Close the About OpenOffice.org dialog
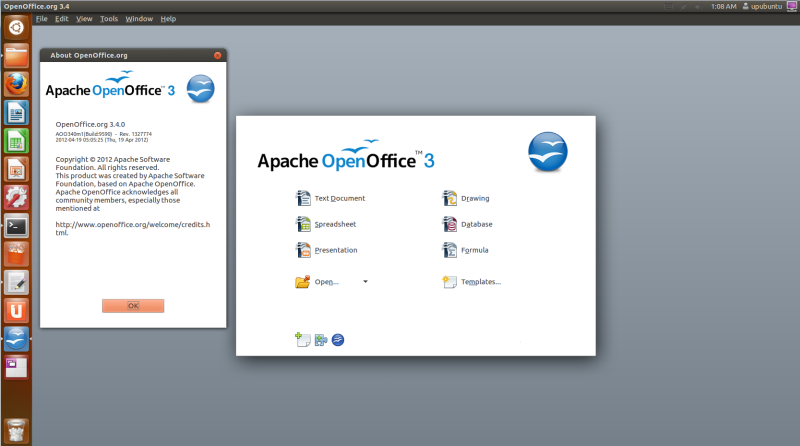The height and width of the screenshot is (446, 800). tap(217, 55)
